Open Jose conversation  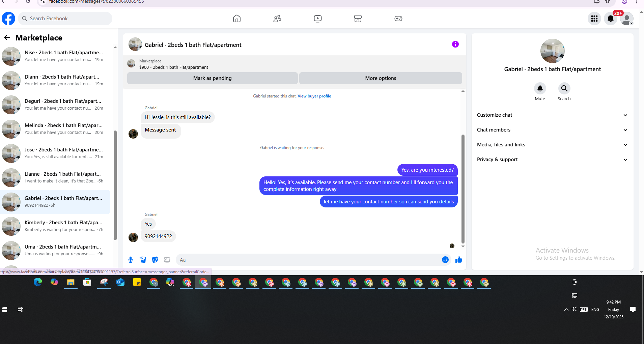click(56, 153)
